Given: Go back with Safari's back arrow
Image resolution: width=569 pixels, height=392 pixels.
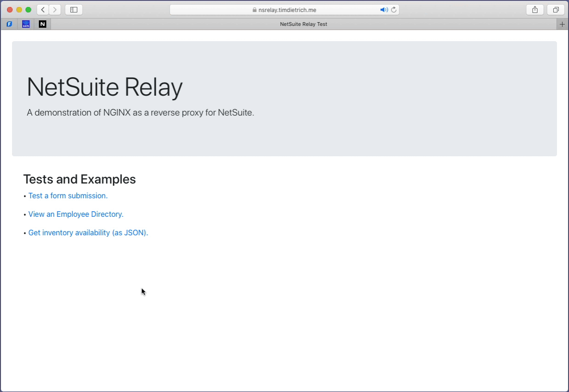Looking at the screenshot, I should pos(43,10).
